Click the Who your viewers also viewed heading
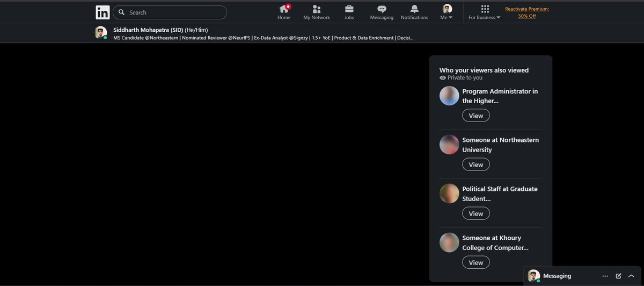This screenshot has width=644, height=286. point(484,70)
